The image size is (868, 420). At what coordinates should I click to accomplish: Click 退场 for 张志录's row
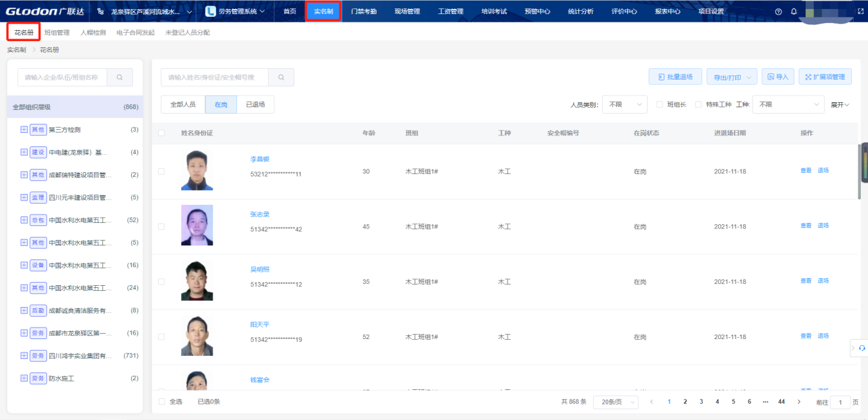click(823, 226)
